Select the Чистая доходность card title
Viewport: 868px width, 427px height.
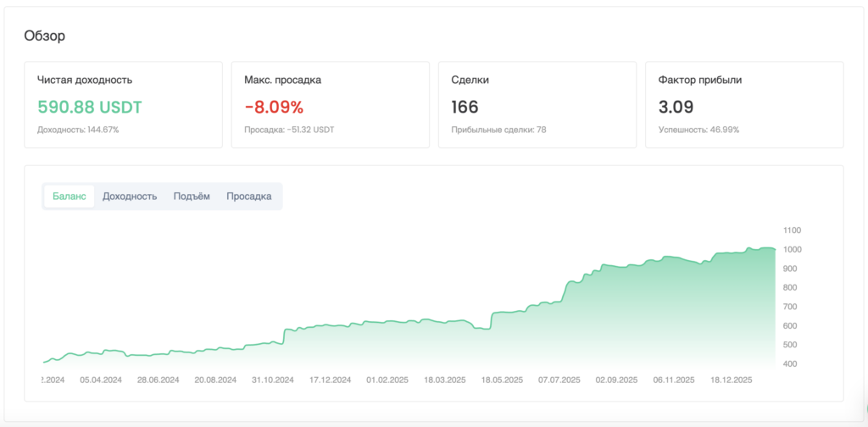coord(85,80)
